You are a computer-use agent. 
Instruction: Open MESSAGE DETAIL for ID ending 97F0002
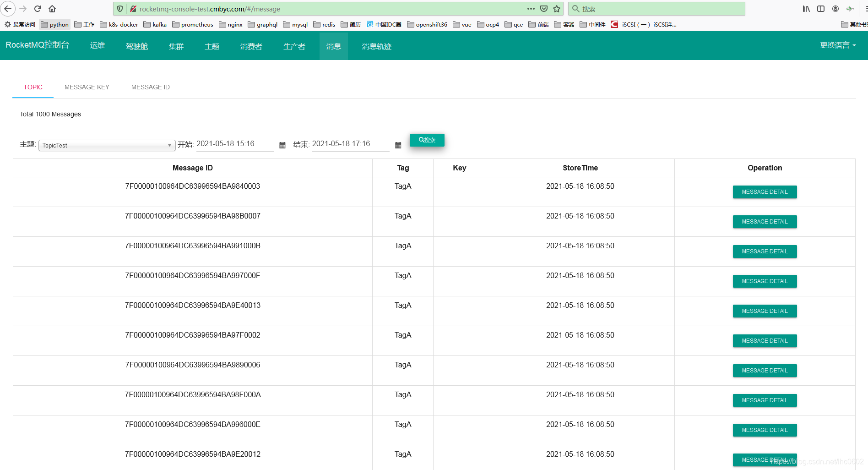pyautogui.click(x=765, y=341)
